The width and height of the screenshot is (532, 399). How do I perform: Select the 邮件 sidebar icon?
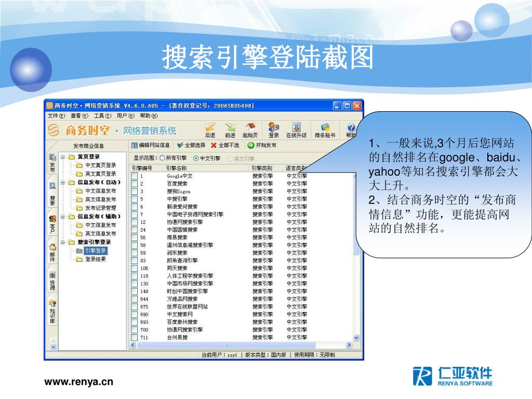[x=52, y=247]
